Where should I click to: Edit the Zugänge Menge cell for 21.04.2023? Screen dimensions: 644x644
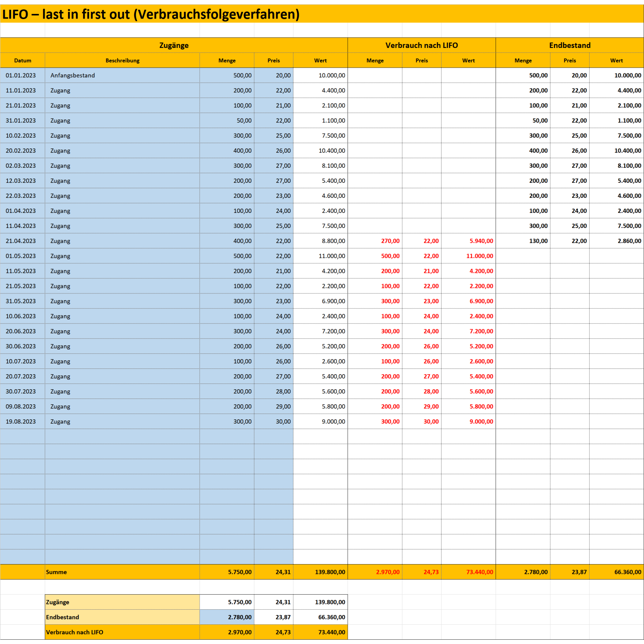[227, 241]
